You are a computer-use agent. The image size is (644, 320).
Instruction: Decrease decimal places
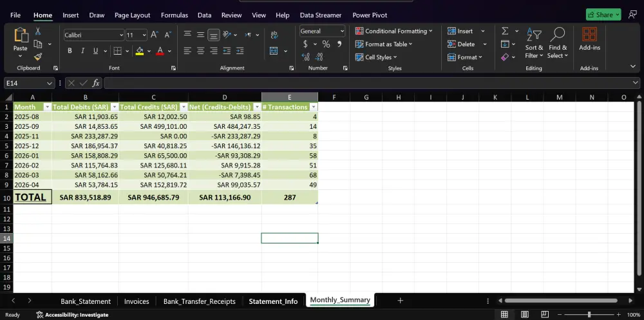[x=319, y=57]
